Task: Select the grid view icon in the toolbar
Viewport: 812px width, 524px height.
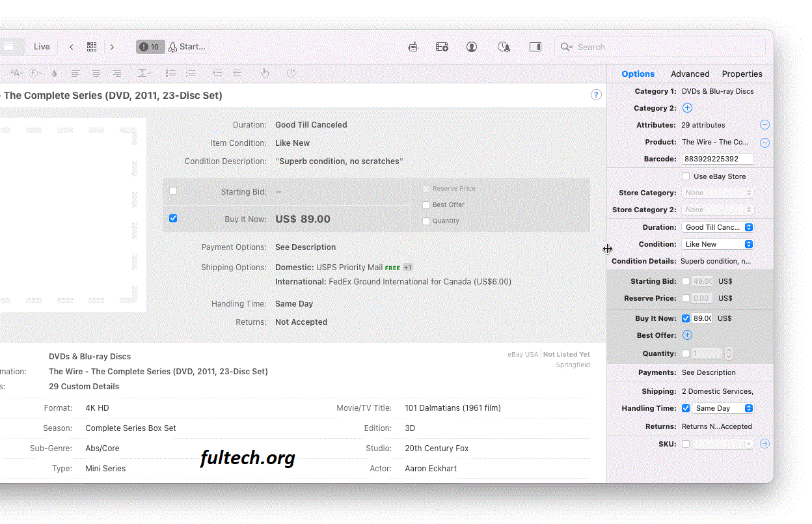Action: click(x=92, y=46)
